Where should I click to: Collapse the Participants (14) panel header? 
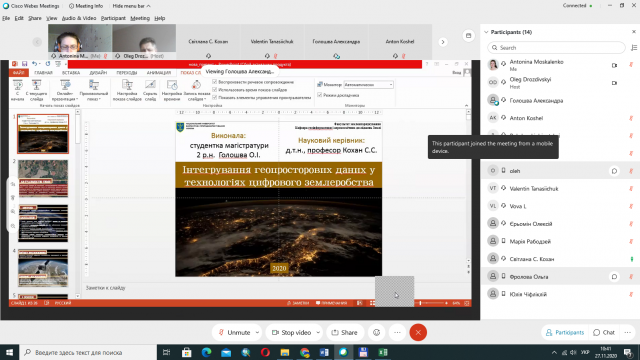click(486, 32)
